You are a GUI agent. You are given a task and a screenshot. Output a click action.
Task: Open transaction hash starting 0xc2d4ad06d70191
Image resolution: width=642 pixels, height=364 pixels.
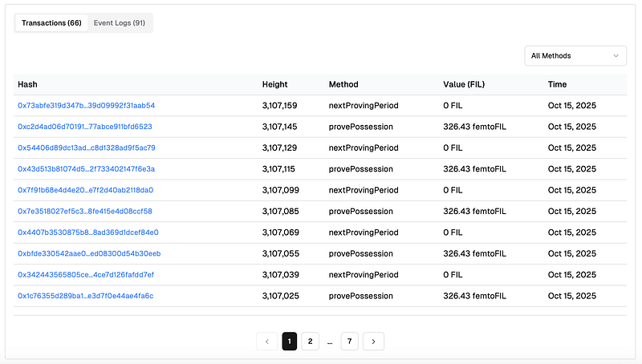click(84, 127)
